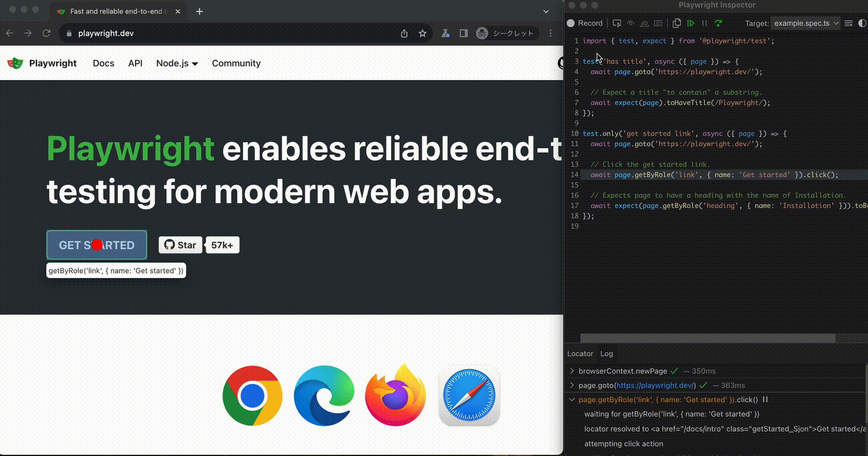Click the Microsoft Edge browser logo
Image resolution: width=868 pixels, height=456 pixels.
click(x=324, y=395)
